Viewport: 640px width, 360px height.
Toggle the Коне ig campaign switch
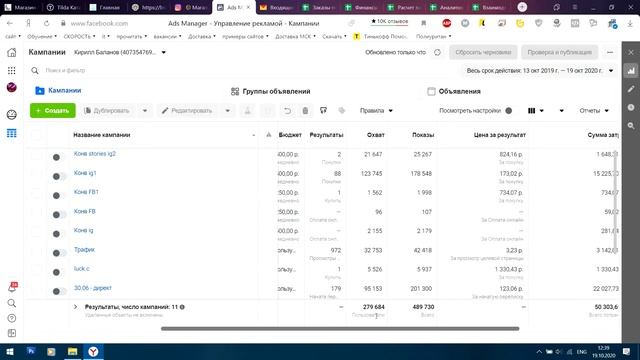(59, 234)
